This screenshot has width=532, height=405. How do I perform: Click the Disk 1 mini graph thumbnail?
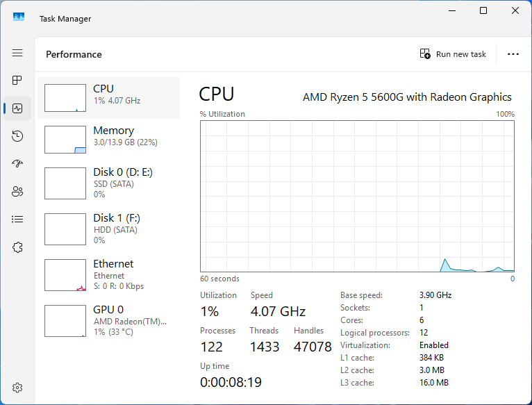65,229
